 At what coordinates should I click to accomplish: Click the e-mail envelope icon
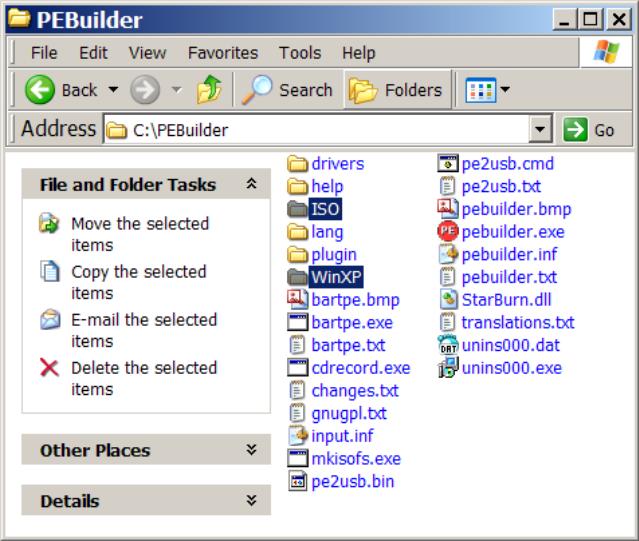[x=50, y=319]
